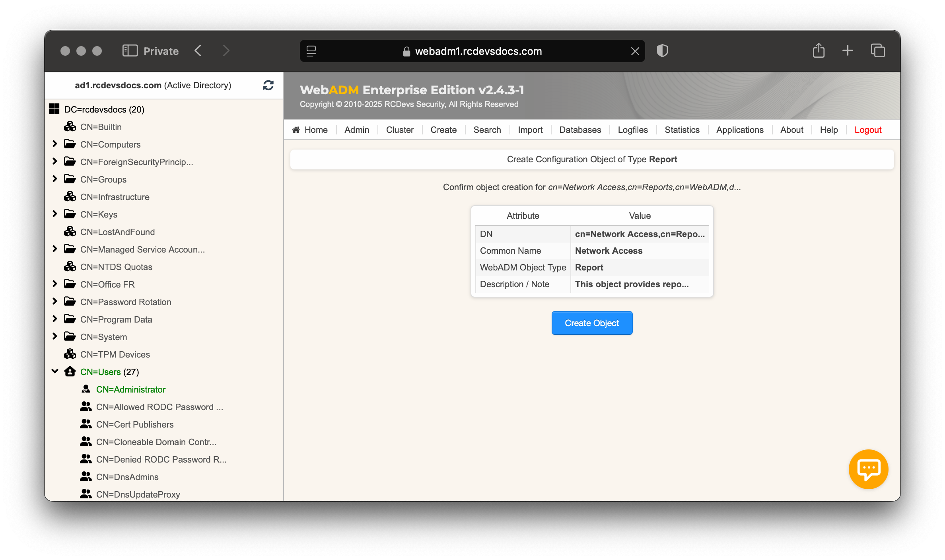Click the CN=DnsAdmins group icon

pos(86,476)
